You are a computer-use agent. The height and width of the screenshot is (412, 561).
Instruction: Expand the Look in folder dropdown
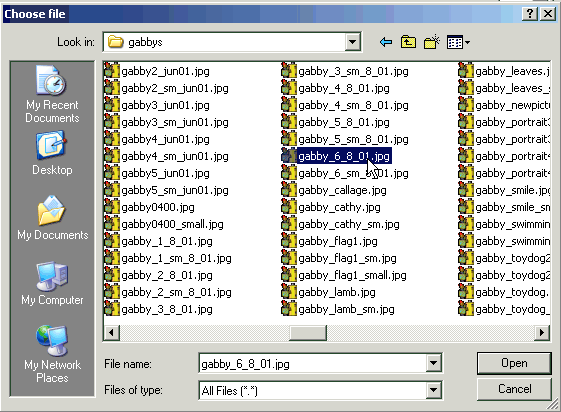(x=352, y=42)
